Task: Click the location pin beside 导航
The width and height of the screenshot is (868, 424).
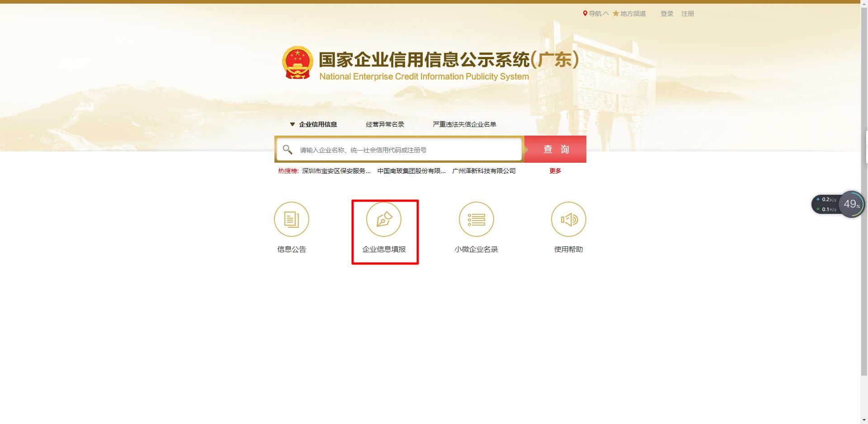Action: [x=584, y=14]
